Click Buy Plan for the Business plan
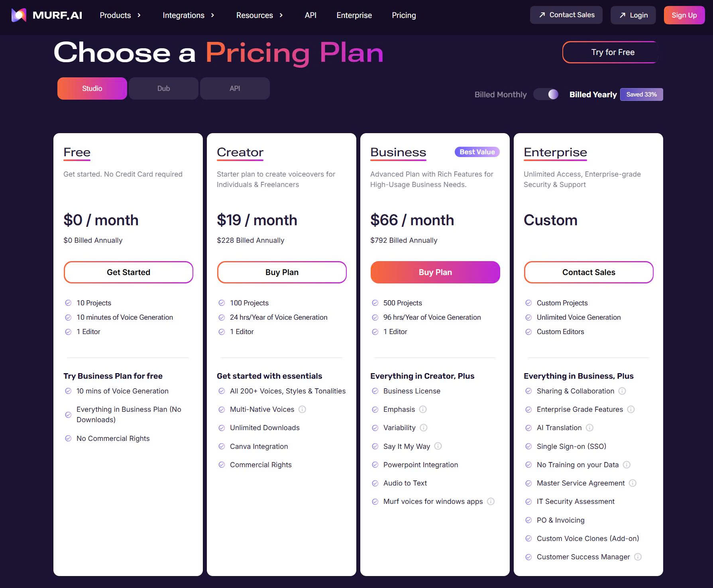Viewport: 713px width, 588px height. 435,272
